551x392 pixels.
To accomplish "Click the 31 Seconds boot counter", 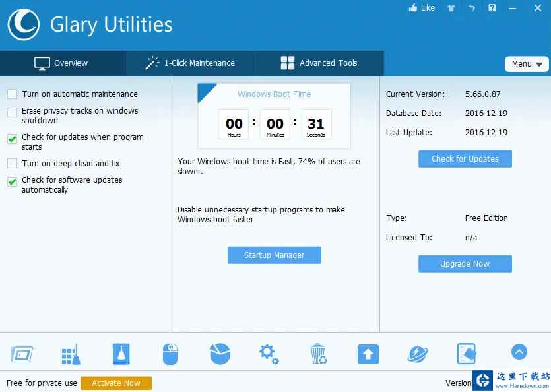I will (316, 124).
